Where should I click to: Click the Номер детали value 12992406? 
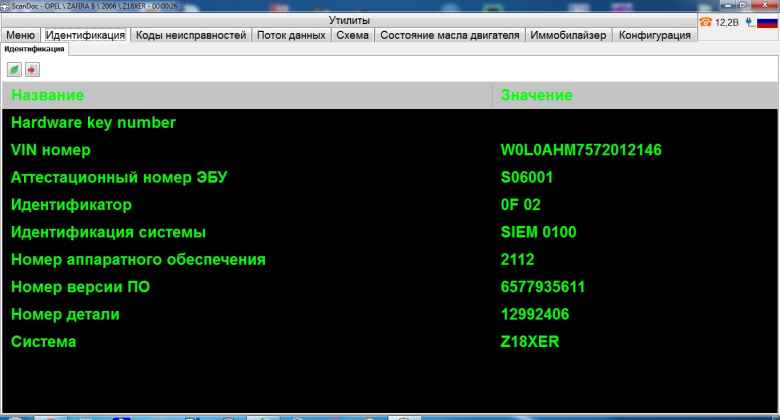[535, 315]
